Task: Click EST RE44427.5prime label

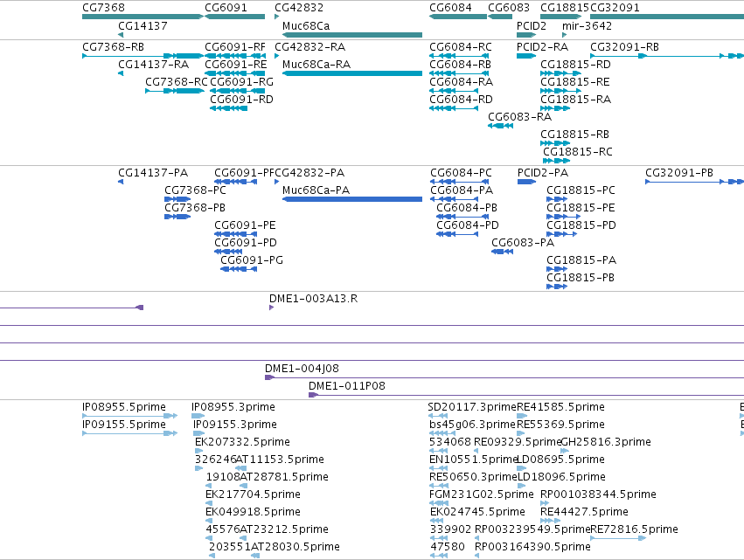Action: [584, 512]
